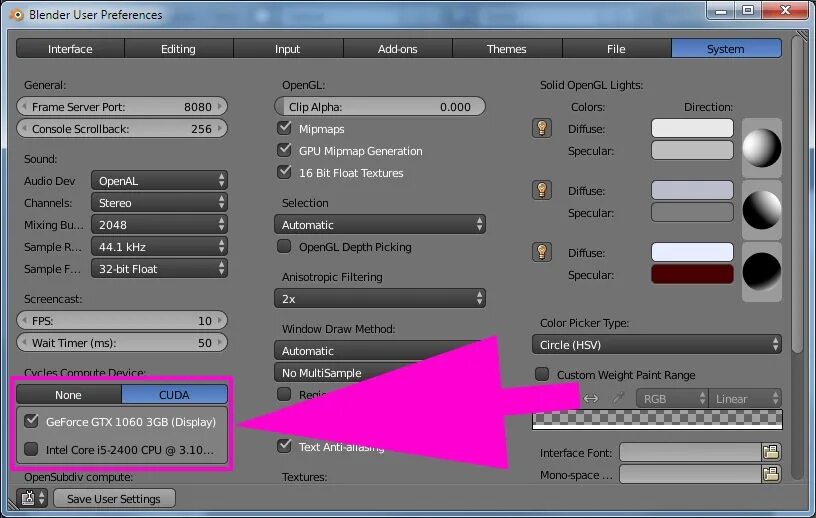The image size is (816, 518).
Task: Enable Intel Core i5-2400 CPU device
Action: 31,449
